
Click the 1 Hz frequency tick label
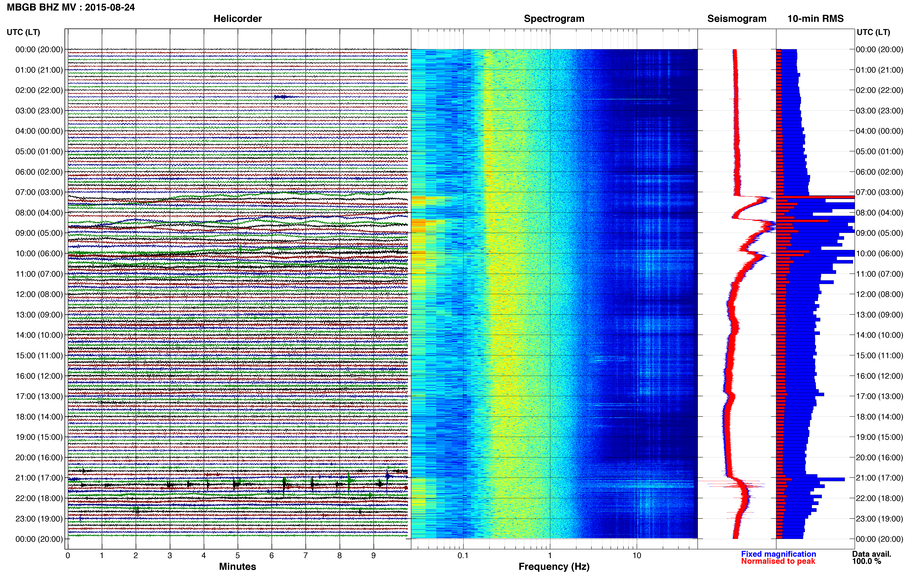[550, 555]
